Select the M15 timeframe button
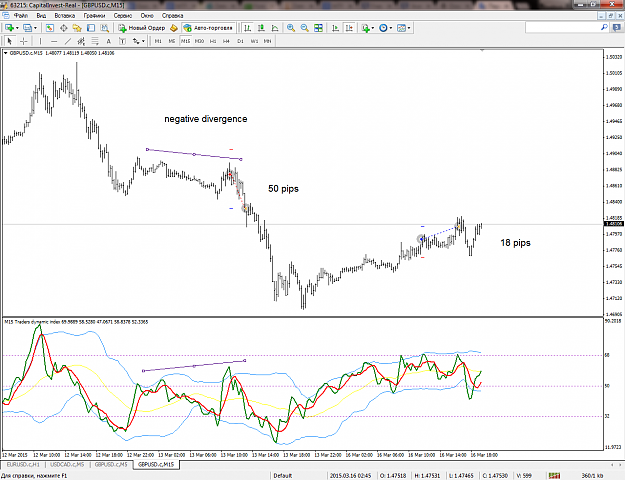Viewport: 625px width, 480px height. pyautogui.click(x=185, y=41)
